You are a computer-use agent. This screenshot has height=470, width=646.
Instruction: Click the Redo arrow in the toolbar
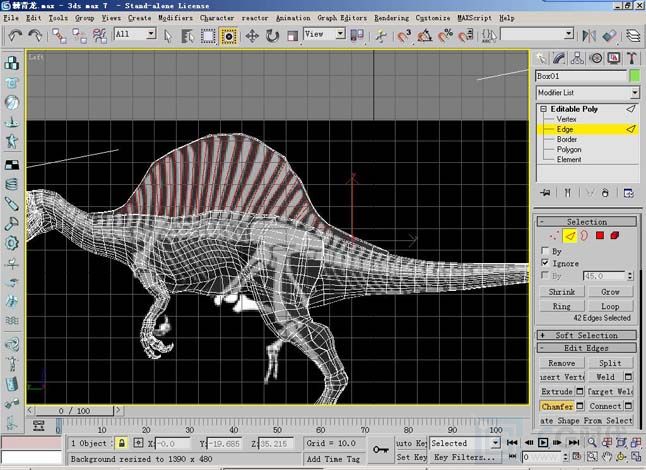click(x=35, y=36)
